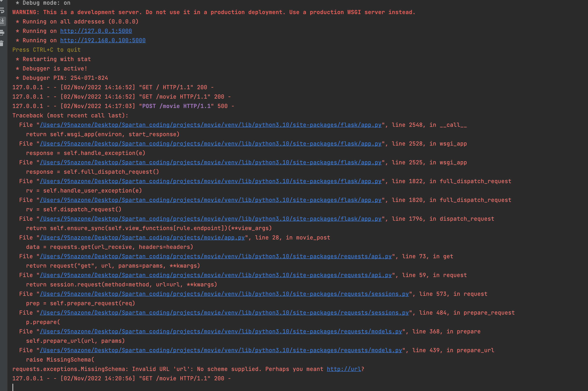Clear console with the trash icon
This screenshot has height=391, width=588.
pyautogui.click(x=2, y=43)
